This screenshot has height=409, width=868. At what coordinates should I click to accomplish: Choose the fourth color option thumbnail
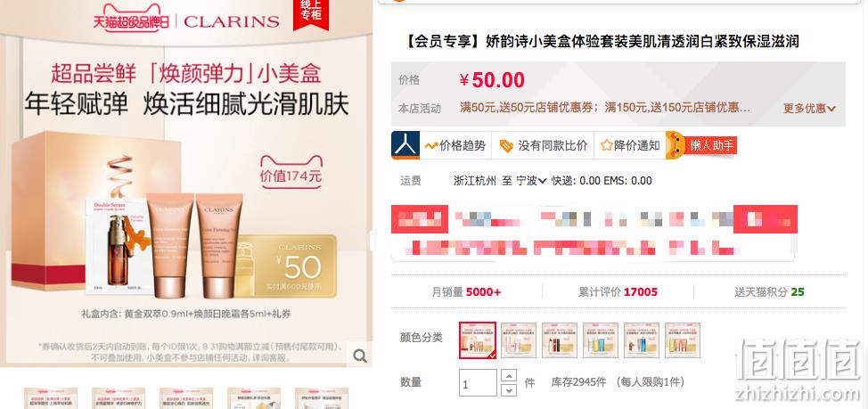coord(601,340)
